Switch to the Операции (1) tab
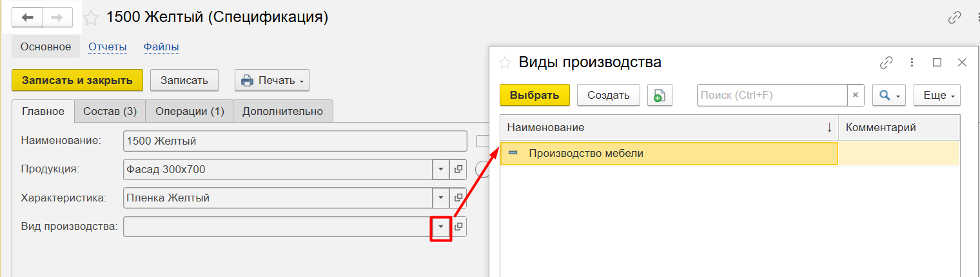 (x=190, y=111)
